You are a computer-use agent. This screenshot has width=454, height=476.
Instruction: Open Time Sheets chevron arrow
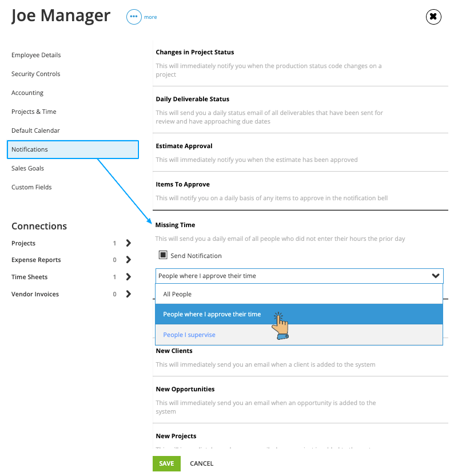pos(129,276)
